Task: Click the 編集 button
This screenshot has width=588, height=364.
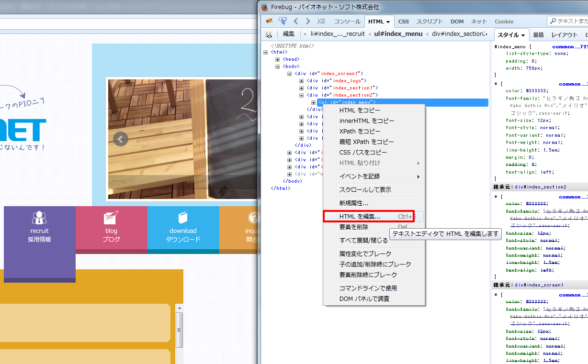Action: pos(289,34)
